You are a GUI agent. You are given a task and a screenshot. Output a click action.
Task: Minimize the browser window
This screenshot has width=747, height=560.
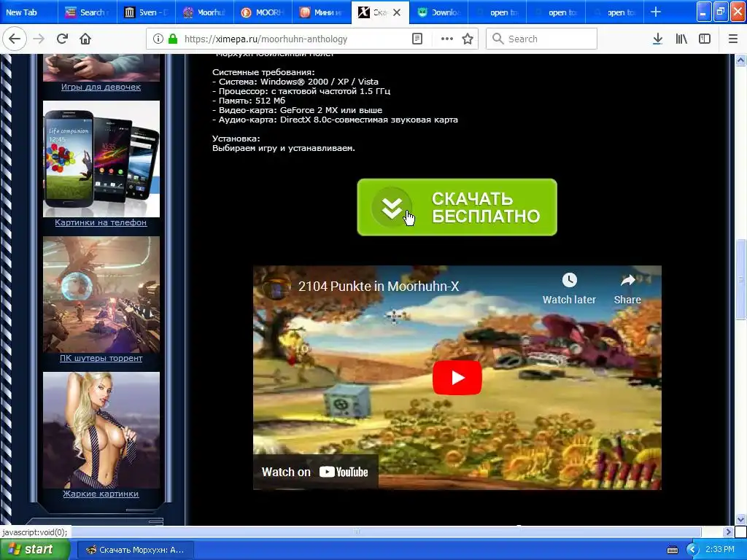pyautogui.click(x=704, y=12)
